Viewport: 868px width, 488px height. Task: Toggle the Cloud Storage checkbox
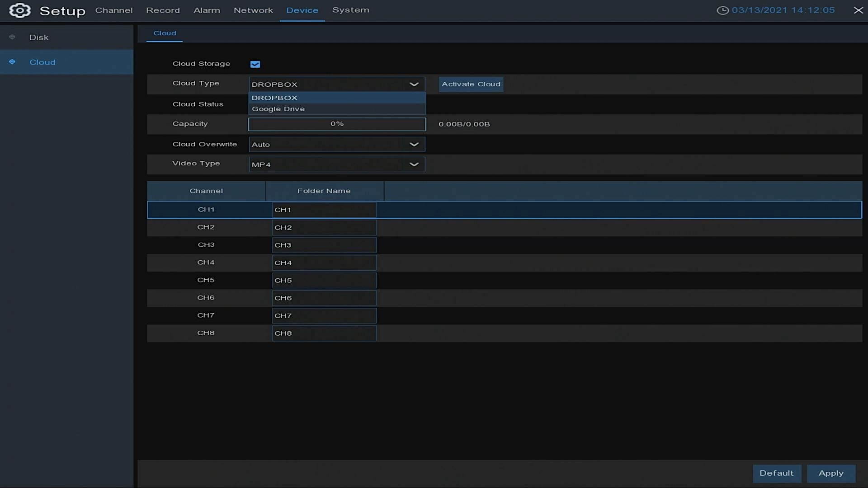[255, 64]
